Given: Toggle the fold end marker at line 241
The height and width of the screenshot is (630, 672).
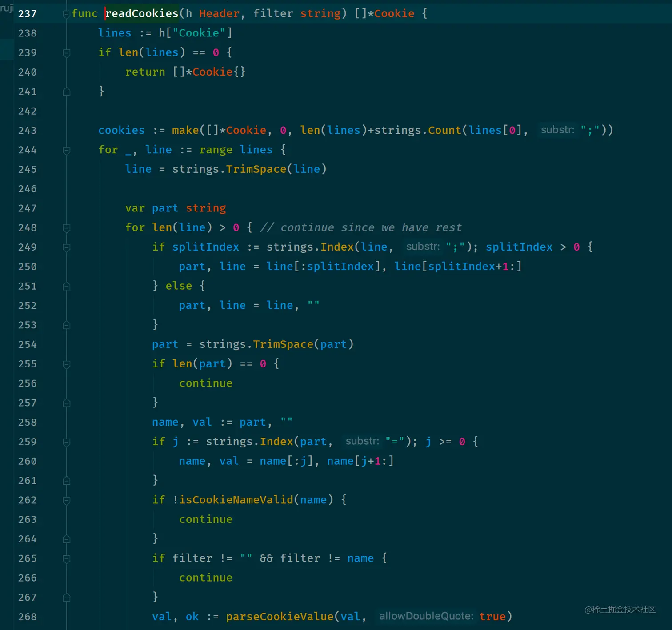Looking at the screenshot, I should [67, 92].
